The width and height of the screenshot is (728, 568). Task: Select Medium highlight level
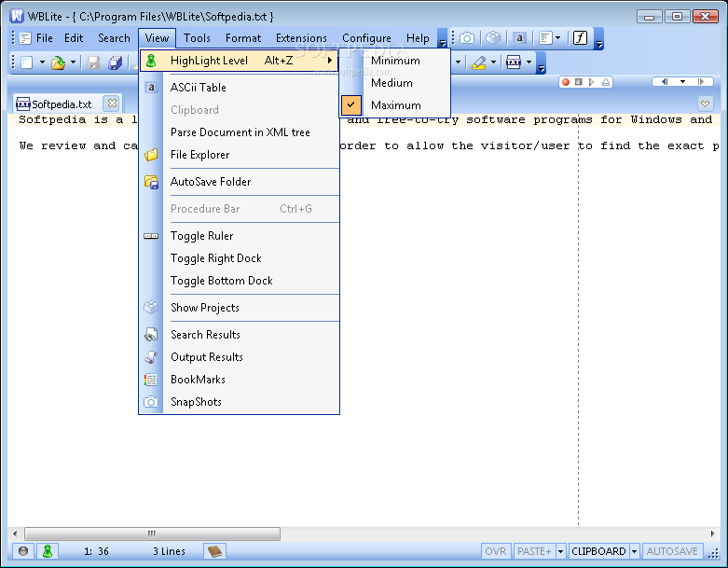coord(395,83)
